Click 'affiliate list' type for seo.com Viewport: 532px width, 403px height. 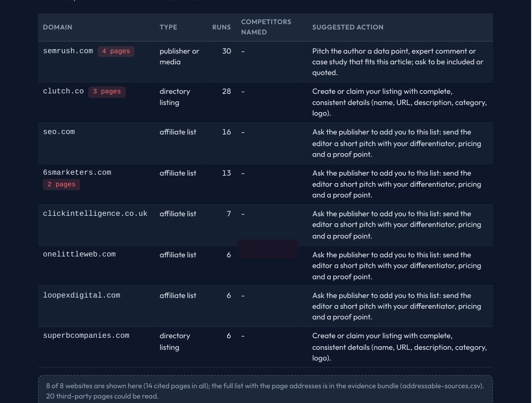pos(178,132)
